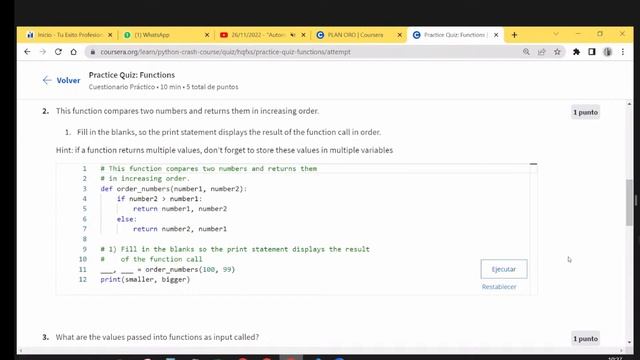Open a new browser tab
640x360 pixels.
tap(514, 35)
